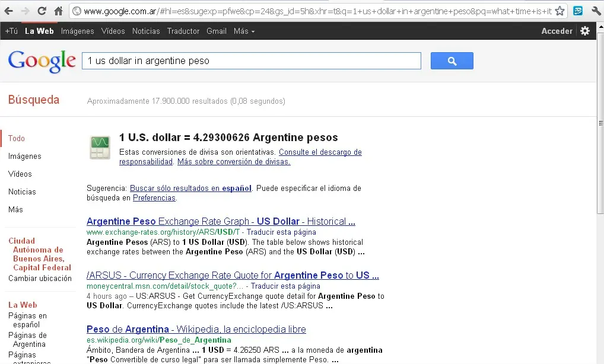Click the browser address bar URL
Viewport: 604px width, 364px height.
[317, 11]
